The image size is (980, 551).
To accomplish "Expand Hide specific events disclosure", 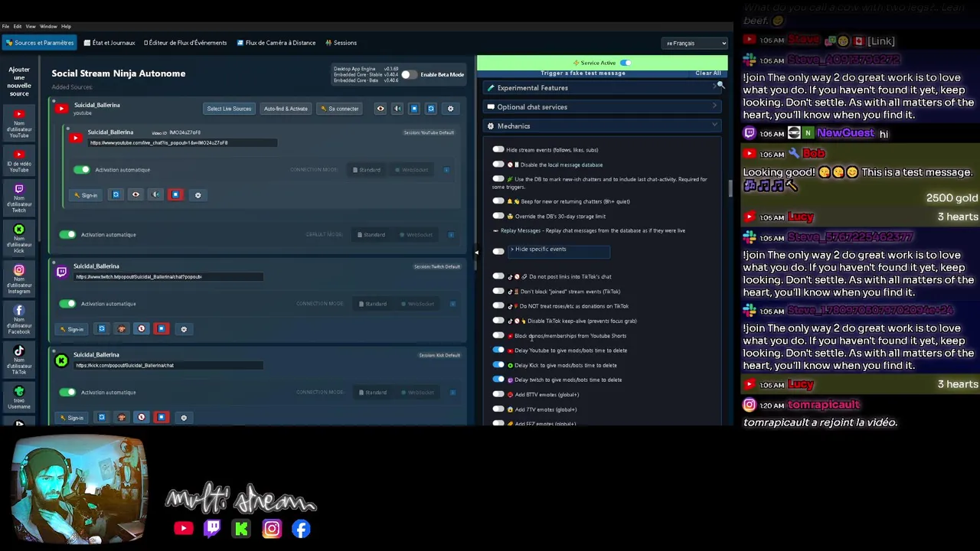I will click(557, 249).
